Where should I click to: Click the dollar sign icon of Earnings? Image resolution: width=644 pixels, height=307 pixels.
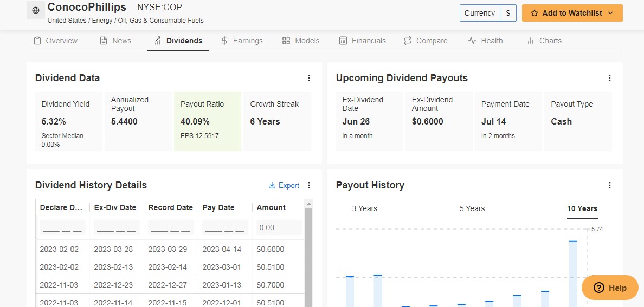point(224,41)
